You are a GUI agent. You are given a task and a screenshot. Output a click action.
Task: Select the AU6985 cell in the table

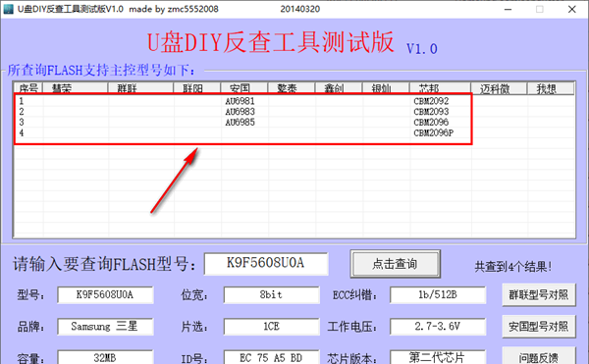click(241, 122)
